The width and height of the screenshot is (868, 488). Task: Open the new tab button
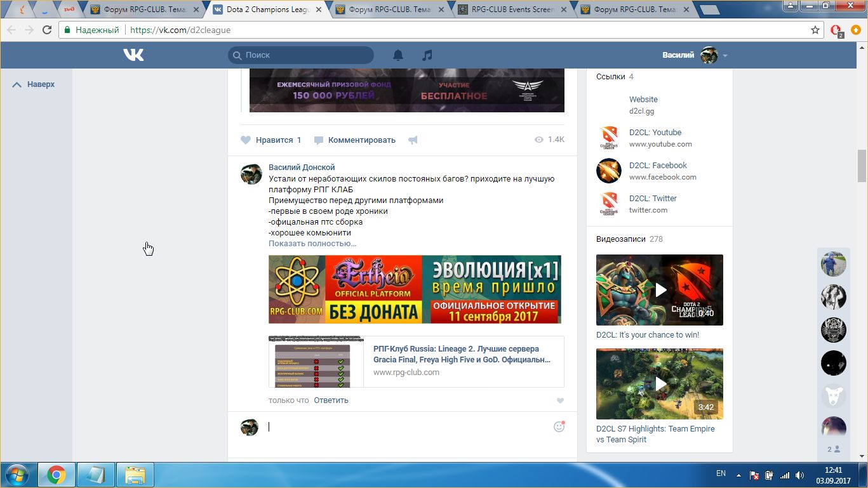(x=709, y=10)
